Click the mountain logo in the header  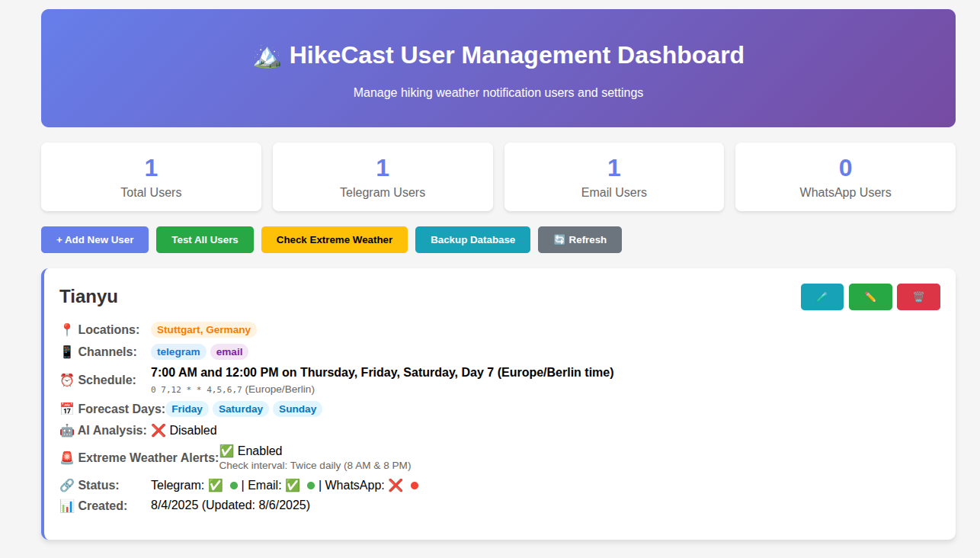coord(267,56)
